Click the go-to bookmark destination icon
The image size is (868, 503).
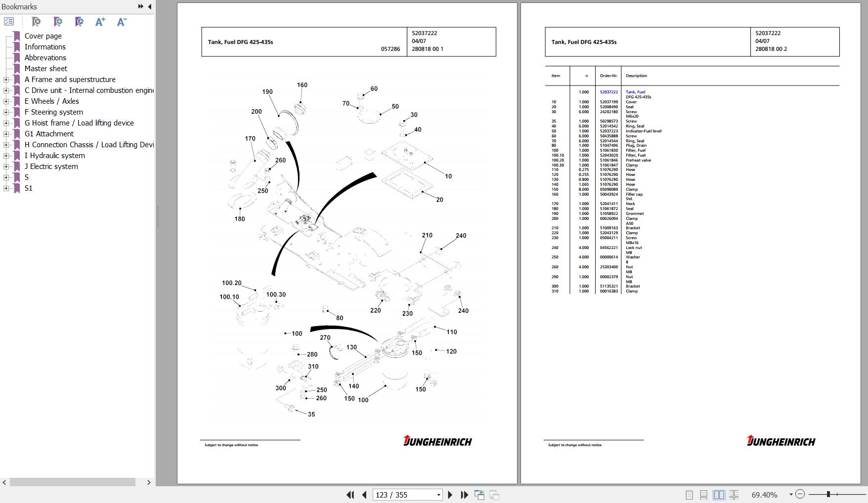[79, 22]
